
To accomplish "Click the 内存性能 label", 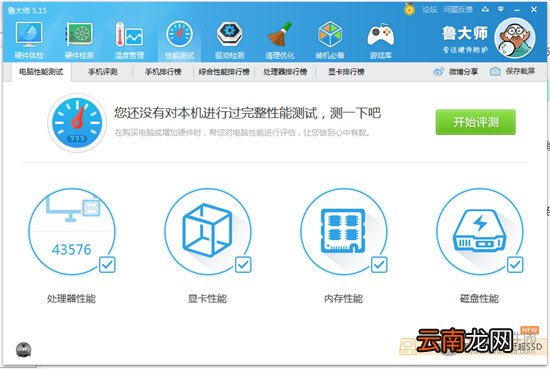I will click(343, 299).
